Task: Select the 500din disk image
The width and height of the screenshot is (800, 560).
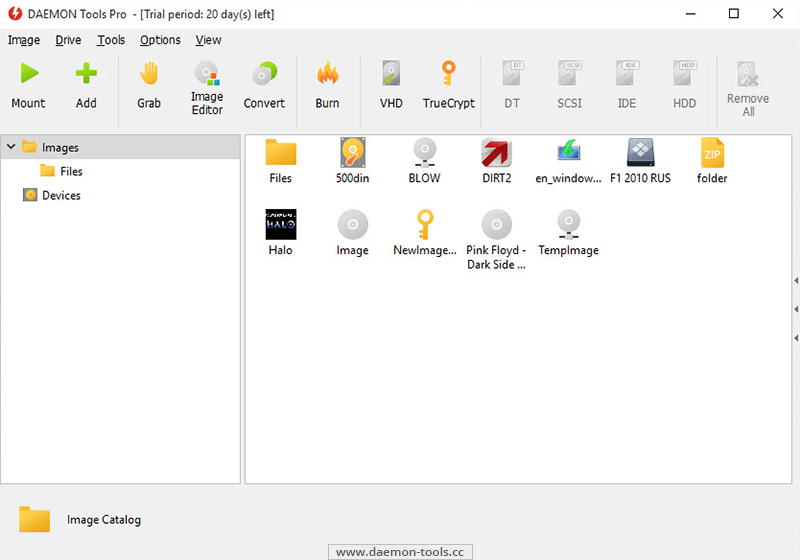Action: click(353, 161)
